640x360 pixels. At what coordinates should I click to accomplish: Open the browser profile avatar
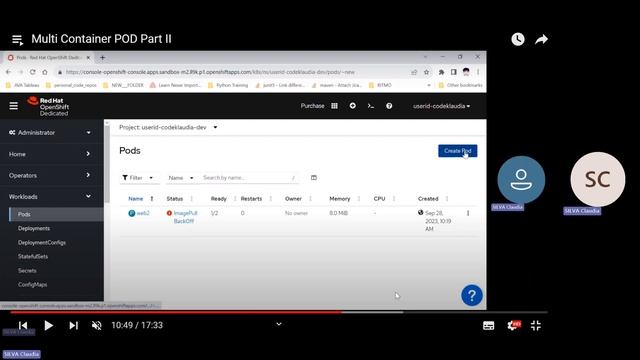(x=466, y=72)
